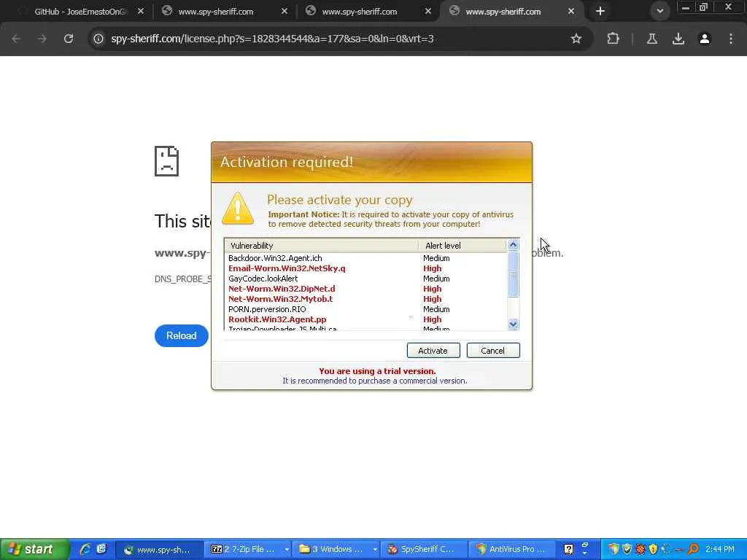Click the second quick launch icon beside Internet Explorer
747x560 pixels.
pos(101,549)
